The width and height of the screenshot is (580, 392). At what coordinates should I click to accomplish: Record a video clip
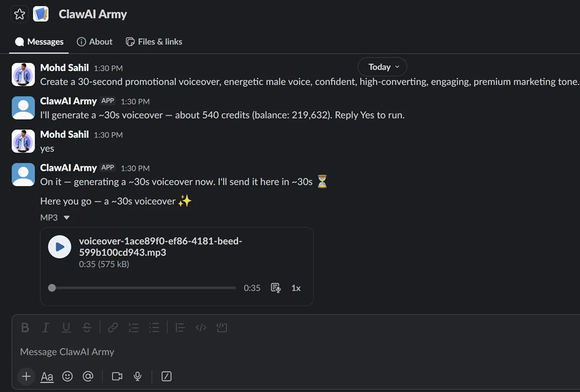(x=117, y=376)
